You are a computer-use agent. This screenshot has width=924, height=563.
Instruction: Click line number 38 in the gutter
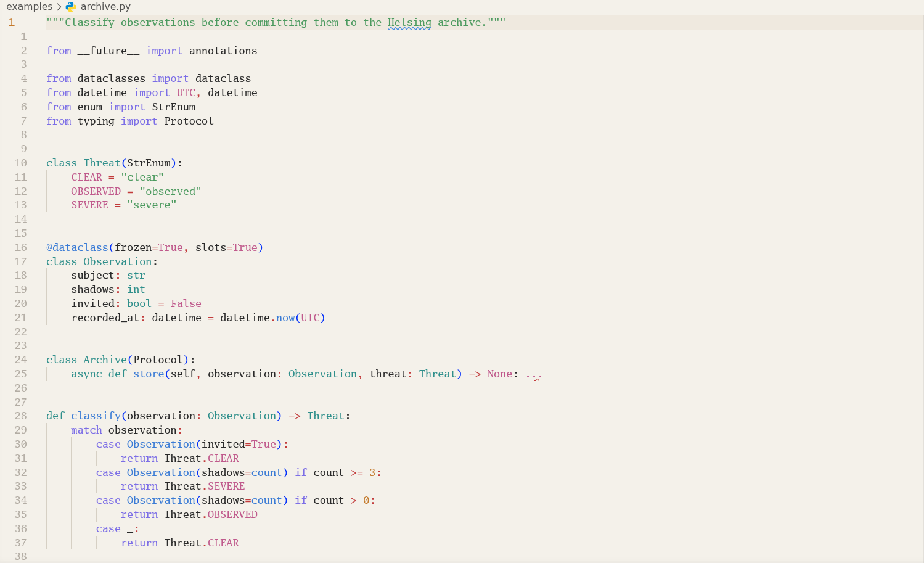coord(21,557)
